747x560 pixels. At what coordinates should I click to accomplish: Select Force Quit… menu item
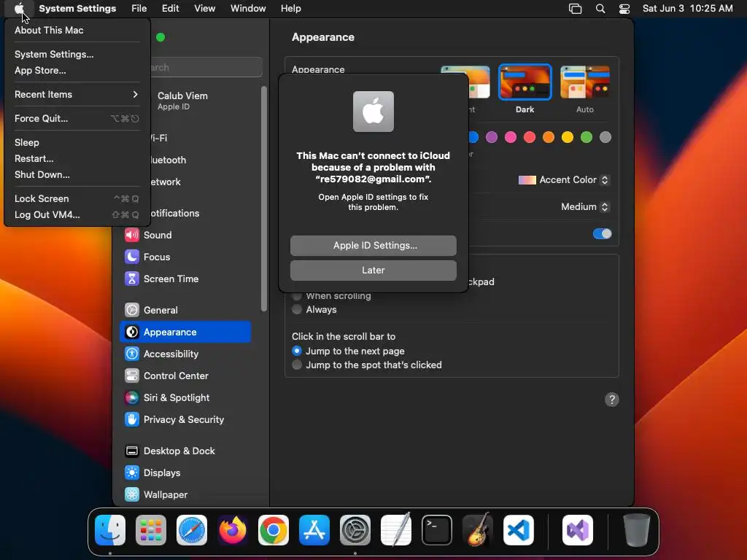(77, 119)
